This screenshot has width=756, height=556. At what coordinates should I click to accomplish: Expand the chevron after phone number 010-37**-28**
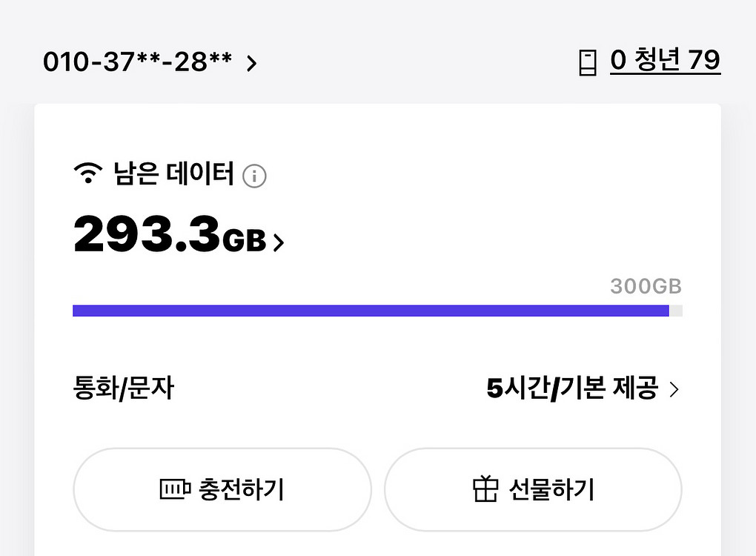(252, 64)
